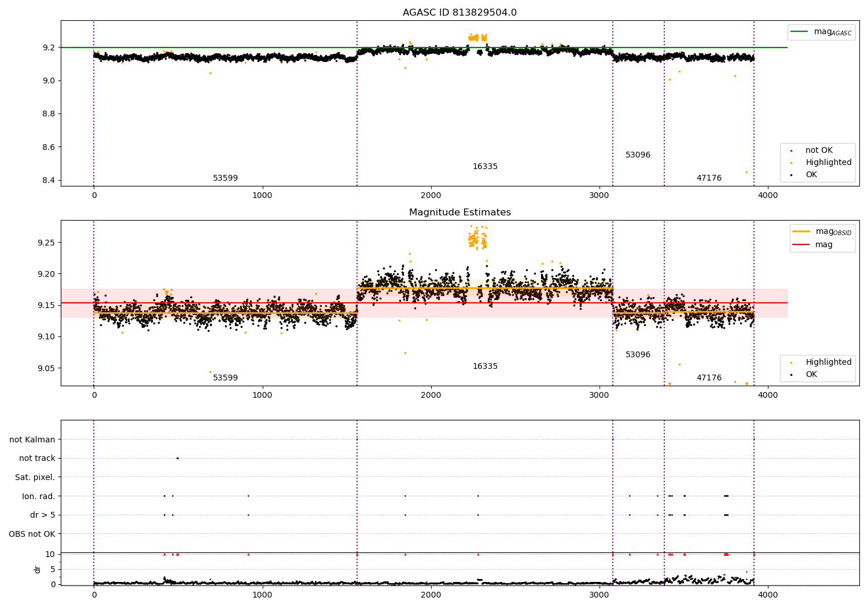This screenshot has width=868, height=608.
Task: Click dr axis tick label 5
Action: click(53, 570)
